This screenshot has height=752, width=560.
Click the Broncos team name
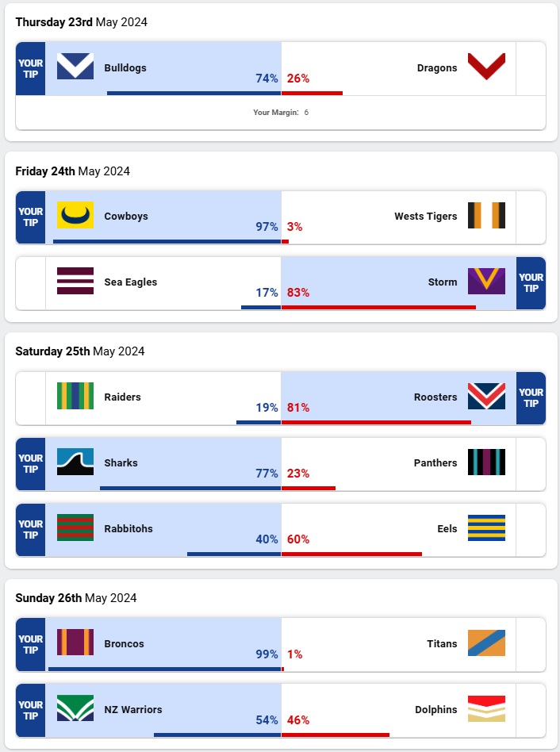click(125, 643)
